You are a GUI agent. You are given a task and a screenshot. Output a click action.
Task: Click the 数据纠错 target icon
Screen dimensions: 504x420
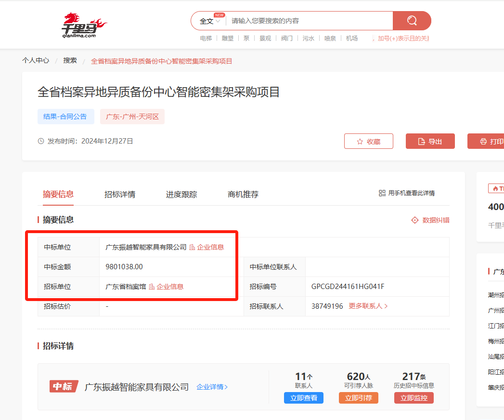(415, 220)
